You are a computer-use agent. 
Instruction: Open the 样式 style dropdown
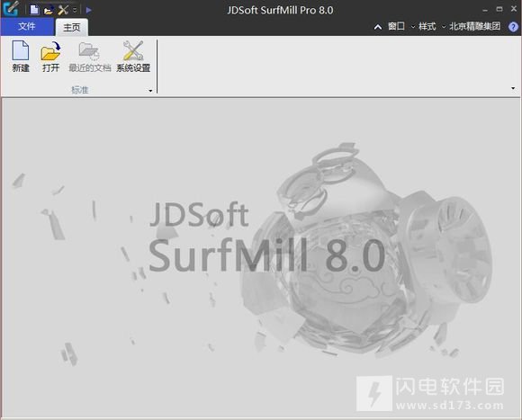click(x=429, y=26)
